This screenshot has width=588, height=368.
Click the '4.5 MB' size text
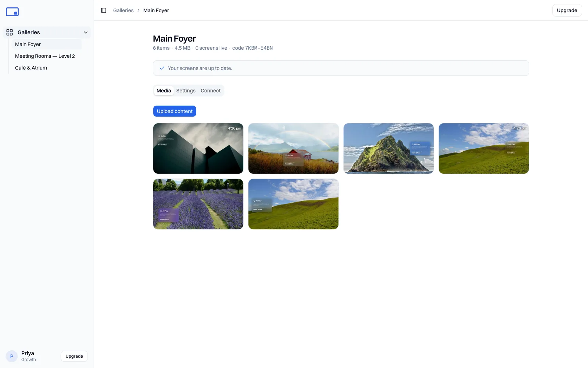182,48
